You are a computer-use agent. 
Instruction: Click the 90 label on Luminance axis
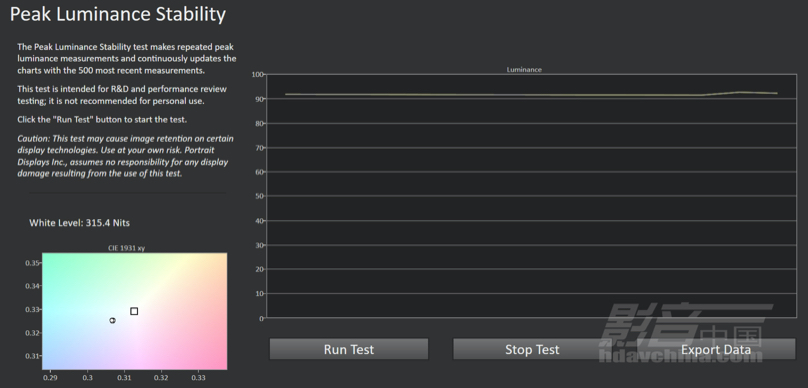tap(259, 99)
